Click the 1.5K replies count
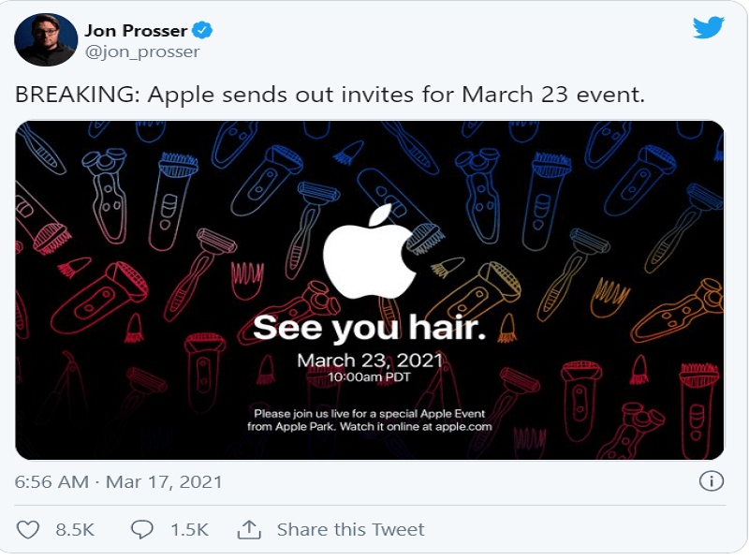Screen dimensions: 749x560 [189, 529]
